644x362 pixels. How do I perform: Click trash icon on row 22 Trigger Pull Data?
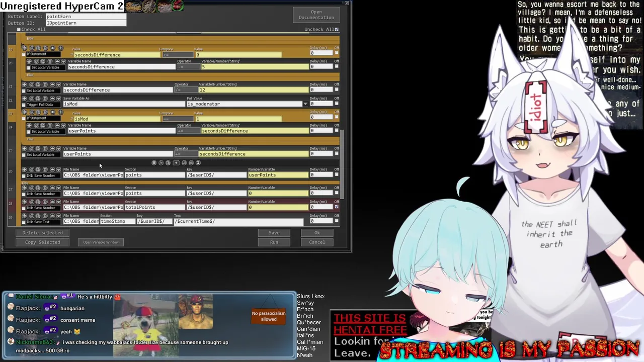pos(45,99)
